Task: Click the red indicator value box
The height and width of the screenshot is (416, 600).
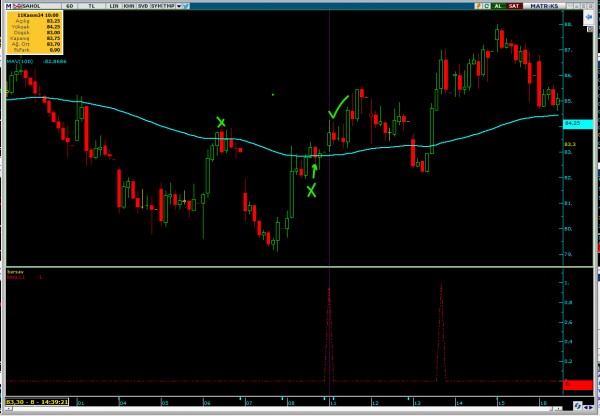Action: point(578,385)
